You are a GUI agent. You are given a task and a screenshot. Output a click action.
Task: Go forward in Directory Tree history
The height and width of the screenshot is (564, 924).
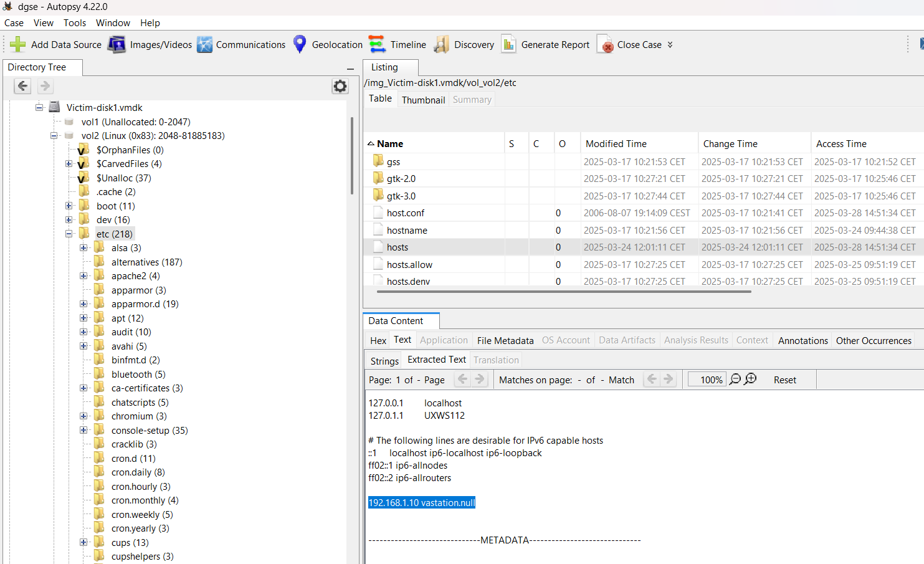(45, 86)
